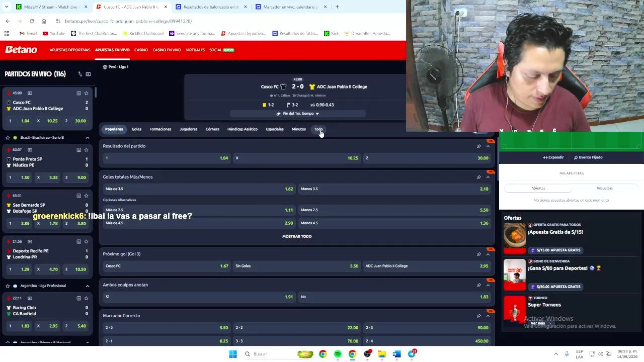
Task: Click the Betano logo
Action: 21,50
